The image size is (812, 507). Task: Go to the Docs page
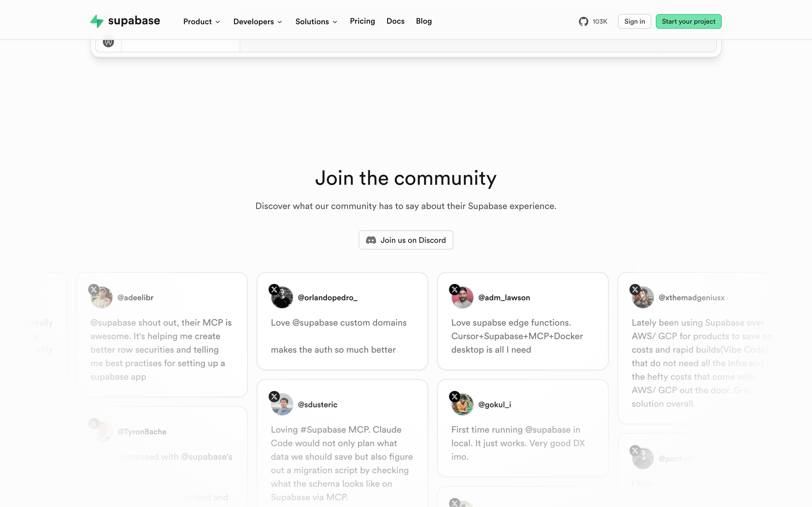click(x=395, y=21)
